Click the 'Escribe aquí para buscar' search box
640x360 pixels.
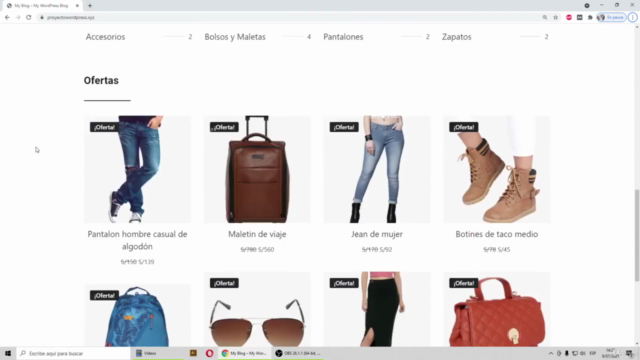73,353
